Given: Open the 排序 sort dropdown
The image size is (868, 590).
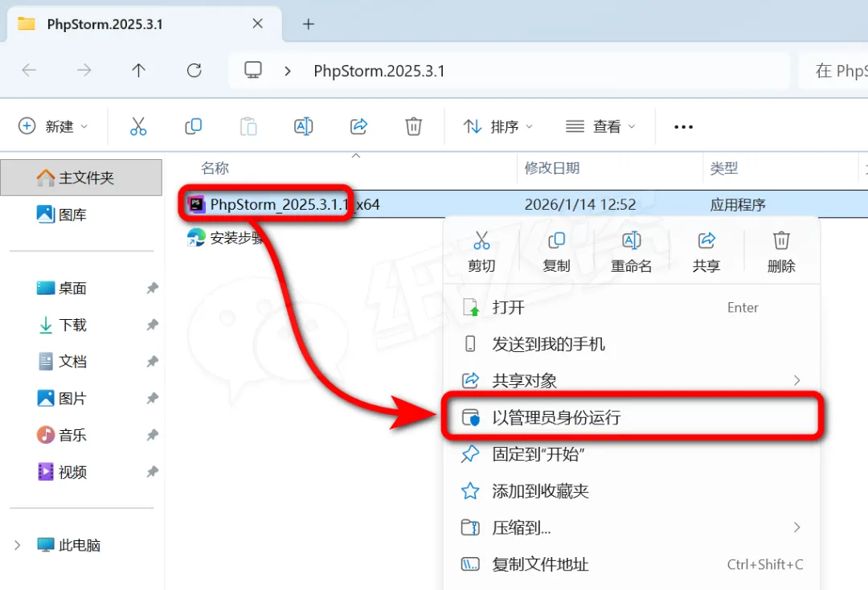Looking at the screenshot, I should point(497,127).
